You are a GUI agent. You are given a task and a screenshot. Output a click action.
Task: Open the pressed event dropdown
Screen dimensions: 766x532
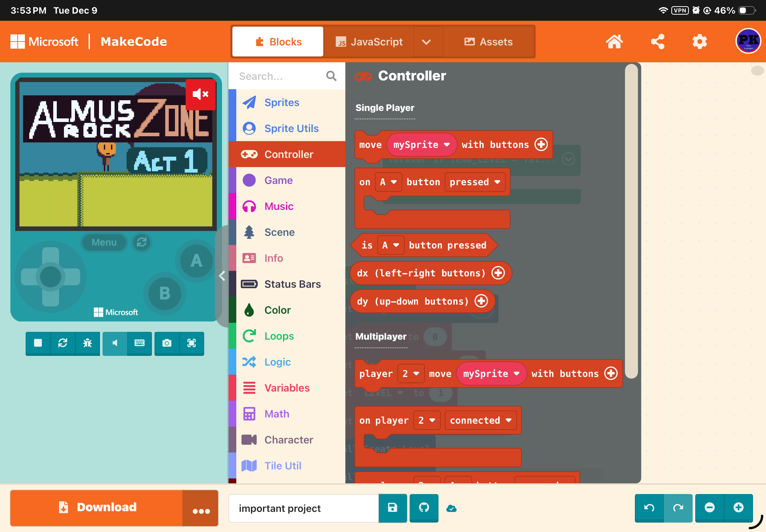475,182
